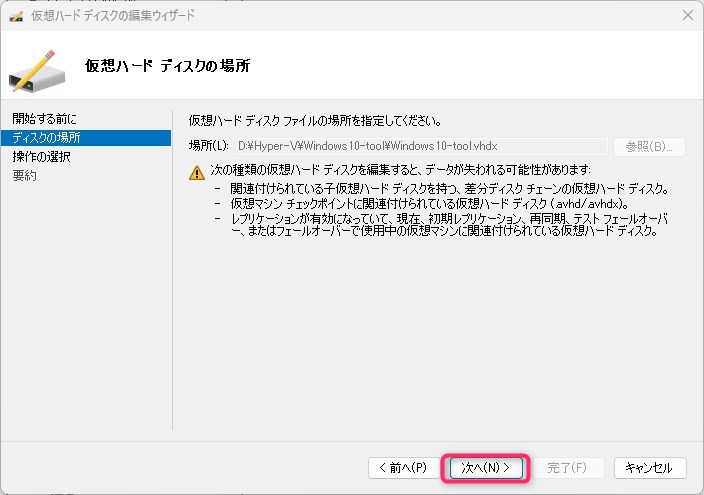The width and height of the screenshot is (704, 495).
Task: Click the yellow warning triangle icon
Action: 197,171
